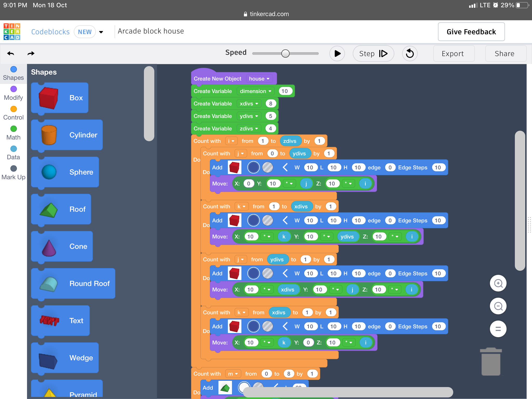532x399 pixels.
Task: Switch to the Modify category
Action: coord(14,93)
